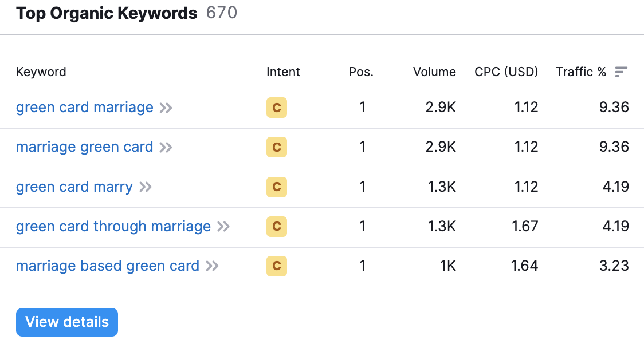
Task: Click the intent badge for "green card through marriage"
Action: pos(277,226)
